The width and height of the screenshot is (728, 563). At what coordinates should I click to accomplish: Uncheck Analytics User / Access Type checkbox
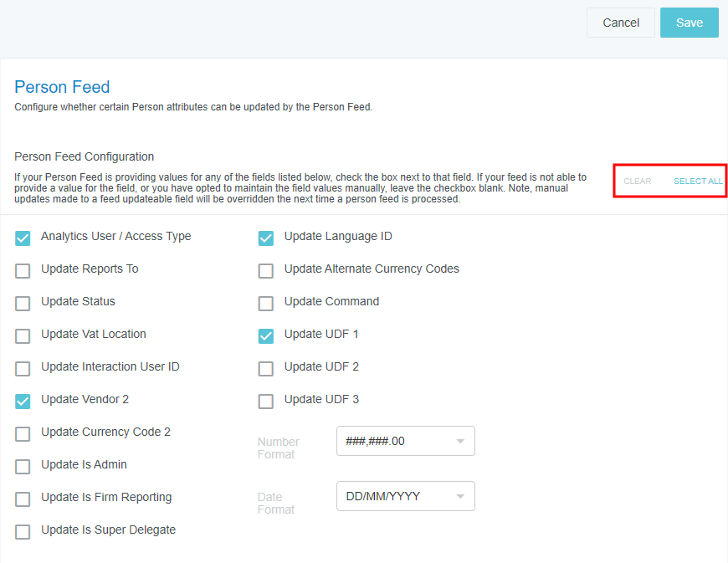point(23,238)
